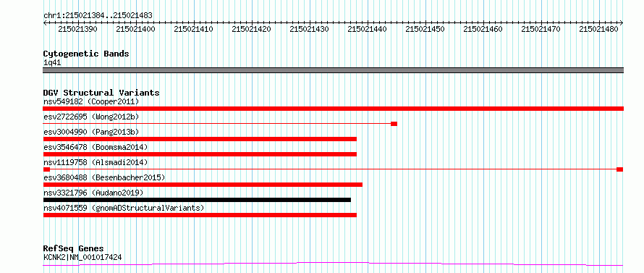Click the esv3004990 (Pang2013b) label
Viewport: 644px width, 273px height.
point(92,132)
